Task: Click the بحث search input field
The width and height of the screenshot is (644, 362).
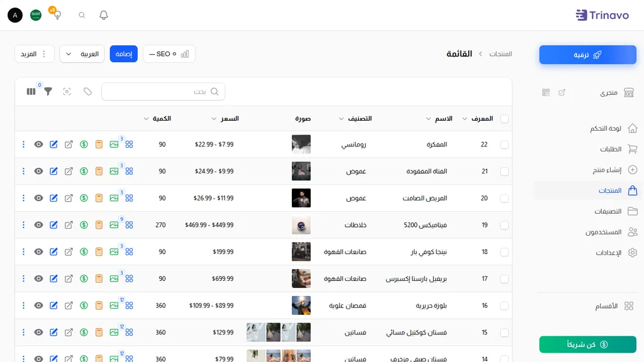Action: click(163, 92)
